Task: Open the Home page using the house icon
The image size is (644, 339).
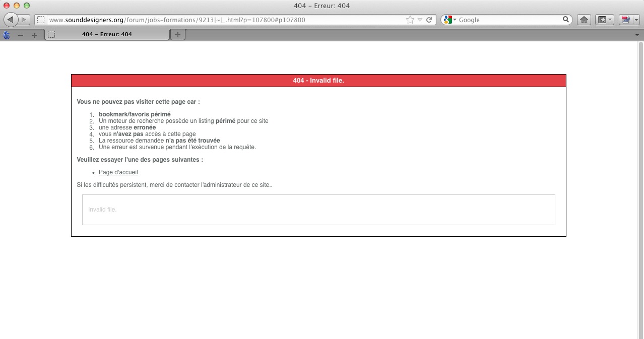Action: coord(584,20)
